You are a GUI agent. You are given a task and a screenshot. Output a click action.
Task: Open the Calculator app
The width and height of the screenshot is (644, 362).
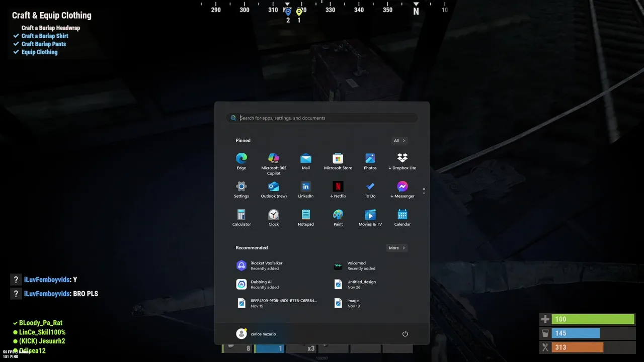coord(242,218)
